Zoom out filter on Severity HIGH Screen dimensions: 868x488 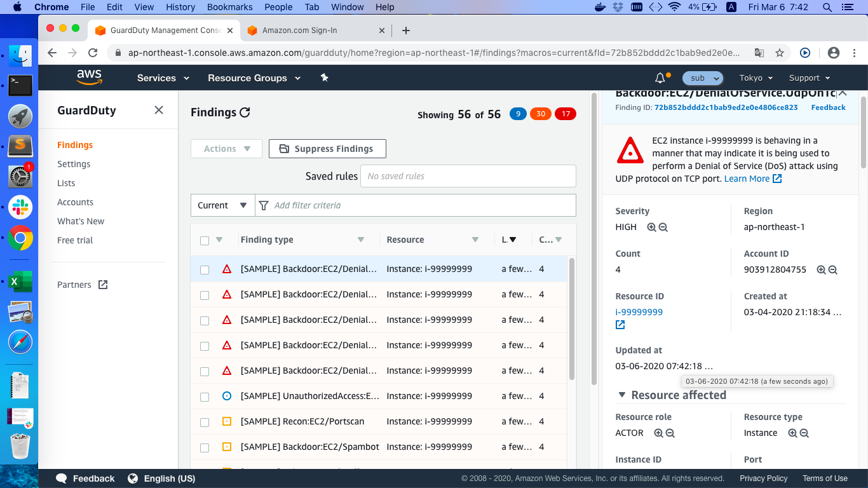(x=663, y=227)
